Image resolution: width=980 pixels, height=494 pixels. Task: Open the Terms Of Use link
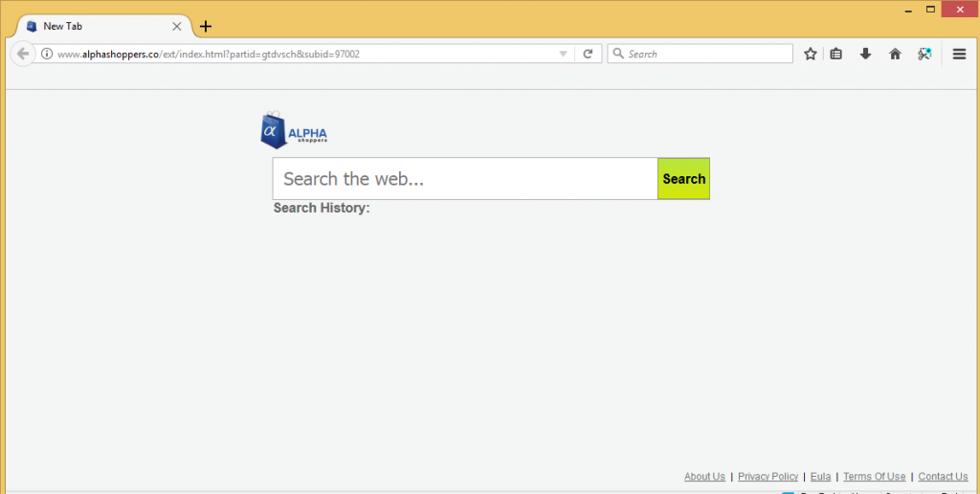point(874,477)
